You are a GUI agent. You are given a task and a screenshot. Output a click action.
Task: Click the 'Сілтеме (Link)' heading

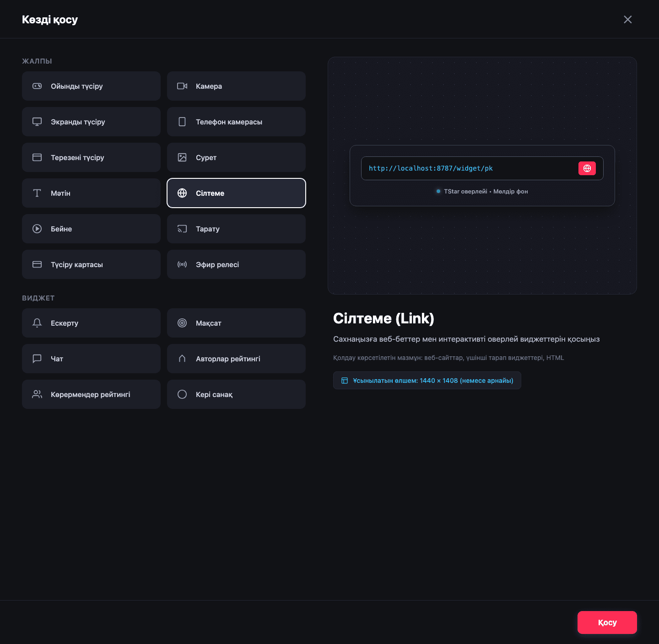coord(384,318)
